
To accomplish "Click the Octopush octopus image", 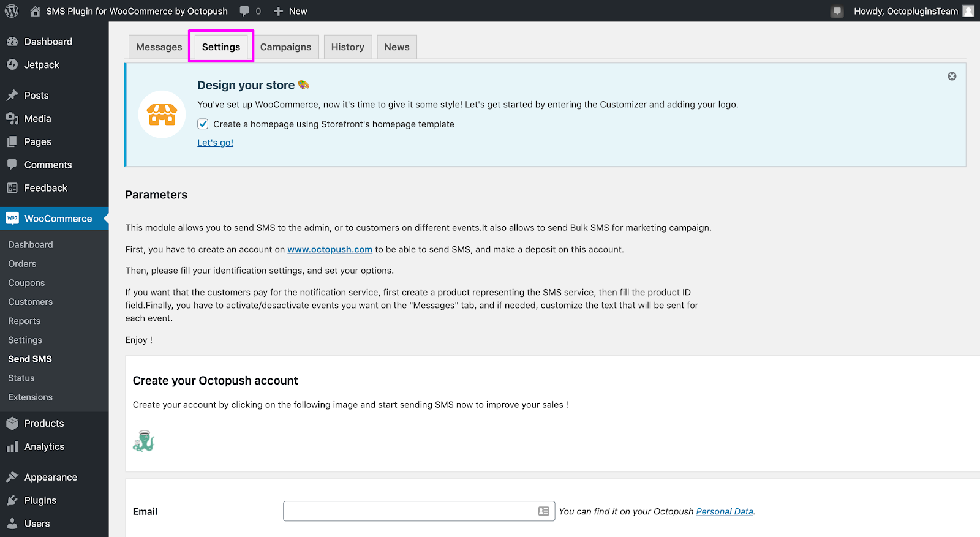I will point(144,441).
